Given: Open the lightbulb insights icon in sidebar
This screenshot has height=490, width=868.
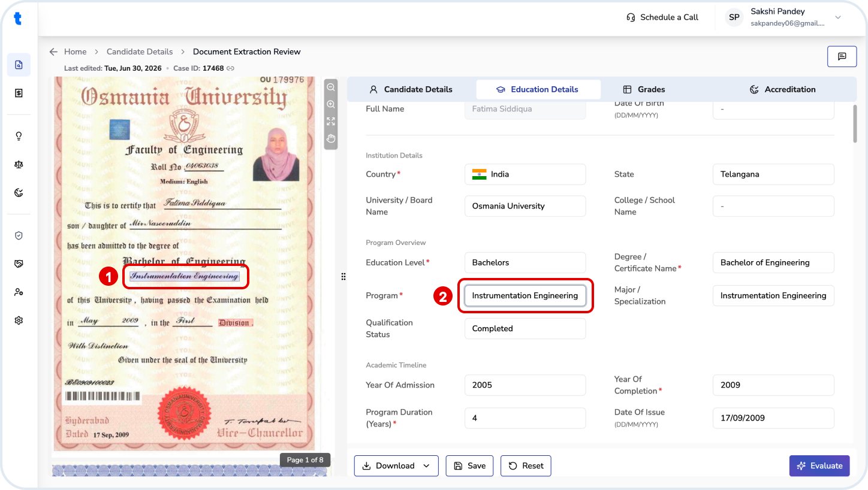Looking at the screenshot, I should click(x=19, y=136).
